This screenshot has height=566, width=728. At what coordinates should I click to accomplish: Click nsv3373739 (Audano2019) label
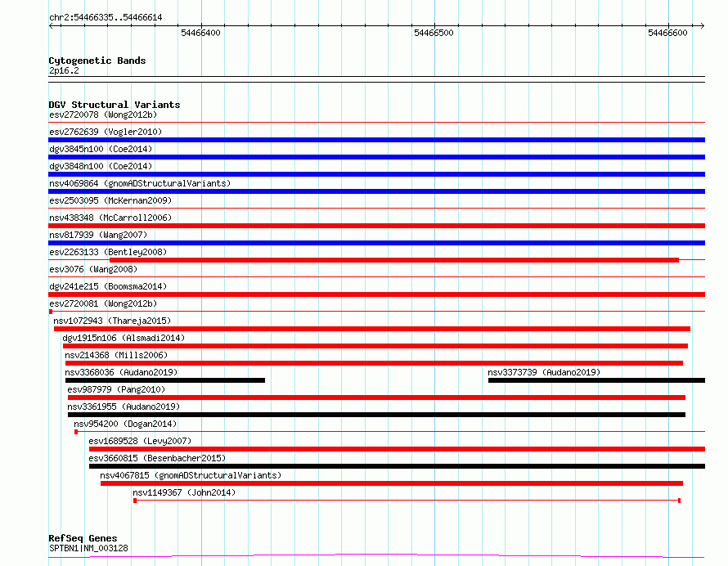point(544,372)
